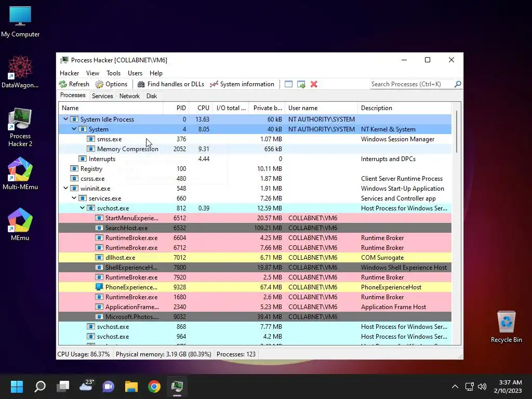Screen dimensions: 532x399
Task: Show hidden tray icons chevron
Action: (x=455, y=387)
